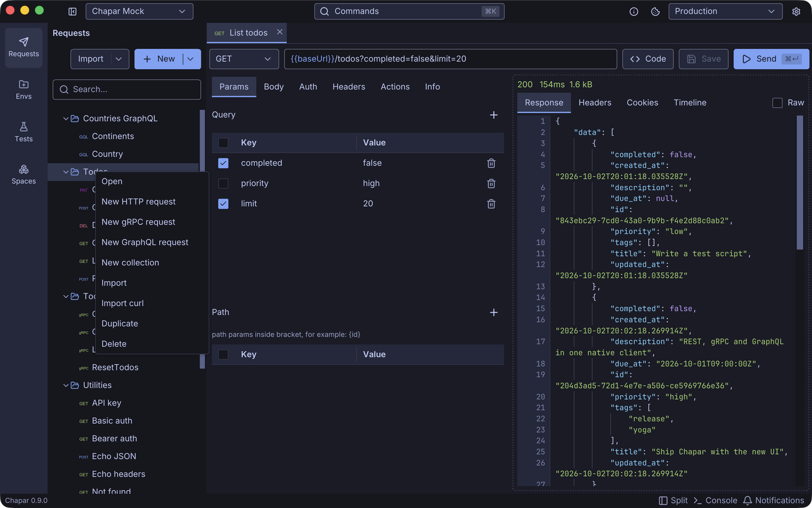
Task: Delete the completed query parameter row
Action: click(x=491, y=163)
